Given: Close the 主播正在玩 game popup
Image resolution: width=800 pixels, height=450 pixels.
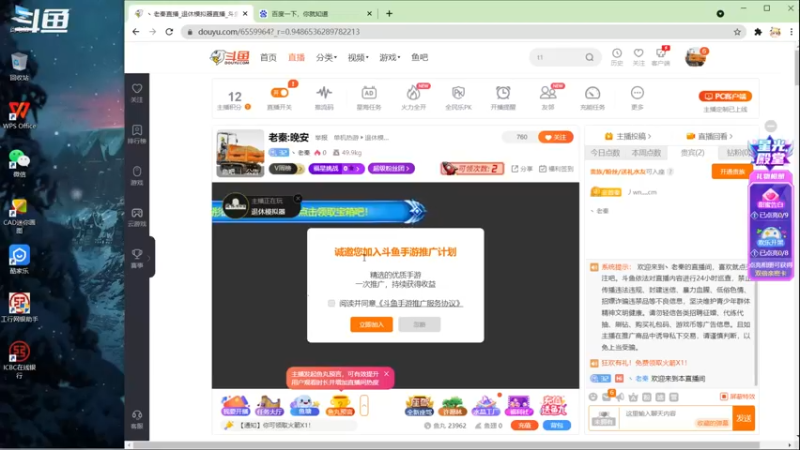Looking at the screenshot, I should pos(298,198).
